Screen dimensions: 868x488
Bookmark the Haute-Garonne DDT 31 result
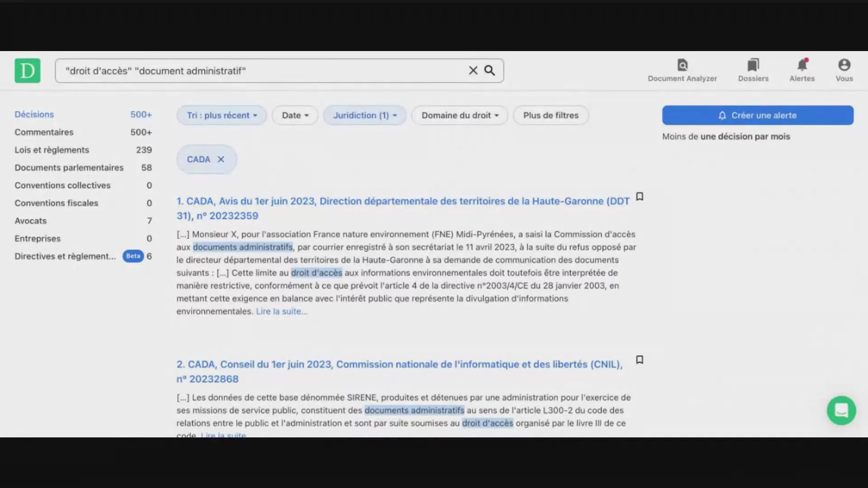point(639,197)
